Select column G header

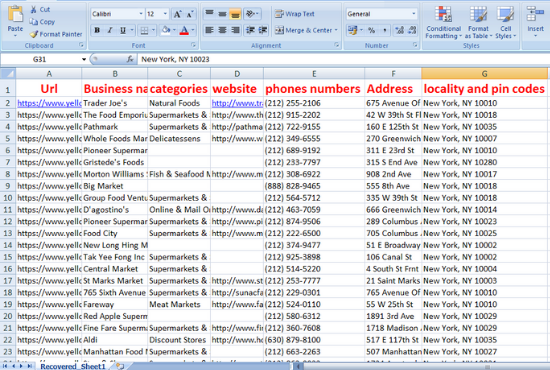(x=484, y=73)
